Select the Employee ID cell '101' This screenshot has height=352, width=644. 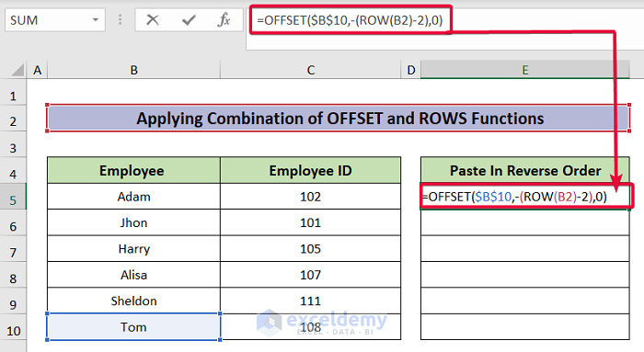click(311, 222)
